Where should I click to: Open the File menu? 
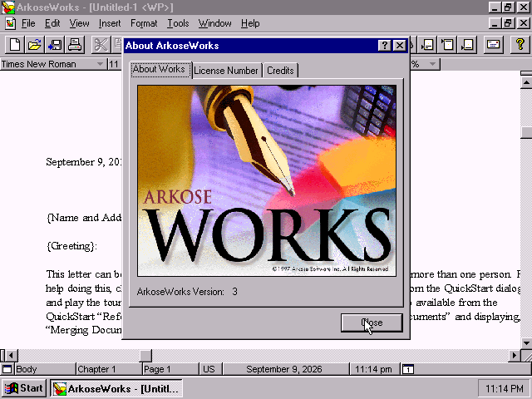28,23
